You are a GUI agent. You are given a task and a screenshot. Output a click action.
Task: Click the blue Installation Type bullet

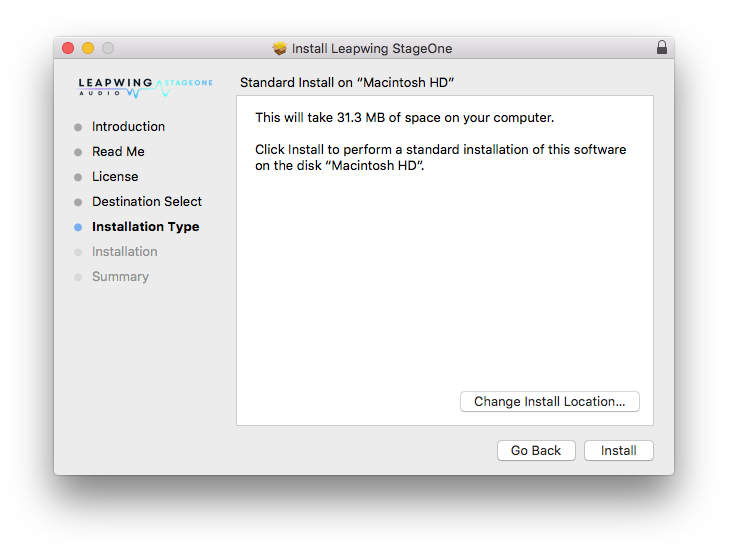[78, 227]
